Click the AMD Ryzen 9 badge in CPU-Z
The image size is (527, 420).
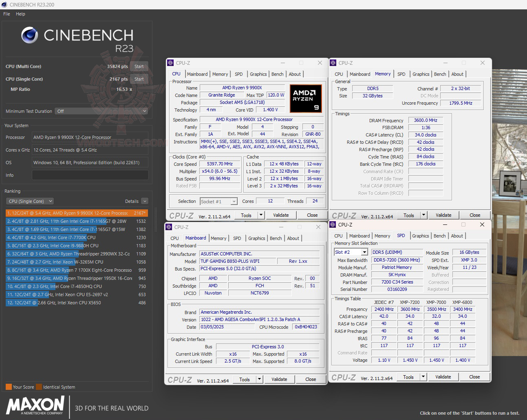coord(305,98)
